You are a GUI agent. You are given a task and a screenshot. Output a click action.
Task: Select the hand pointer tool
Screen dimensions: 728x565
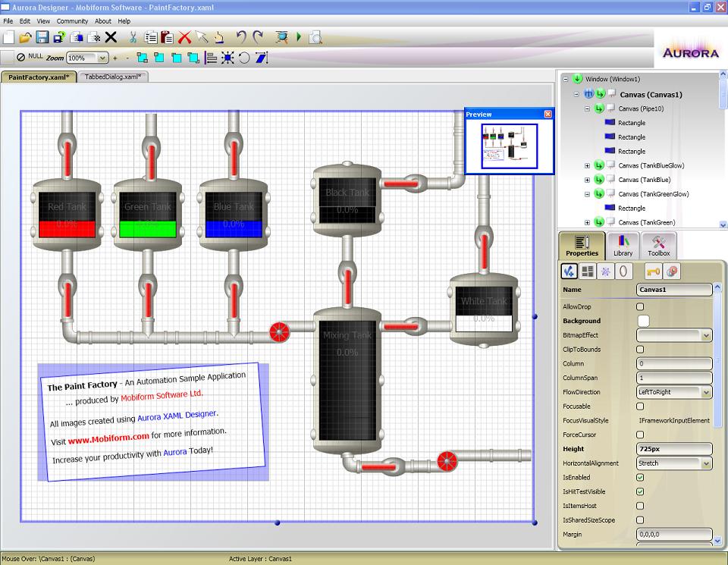[x=218, y=37]
